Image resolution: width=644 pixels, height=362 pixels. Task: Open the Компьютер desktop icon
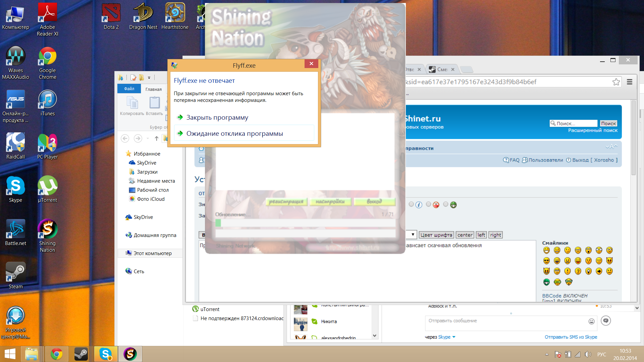coord(15,16)
